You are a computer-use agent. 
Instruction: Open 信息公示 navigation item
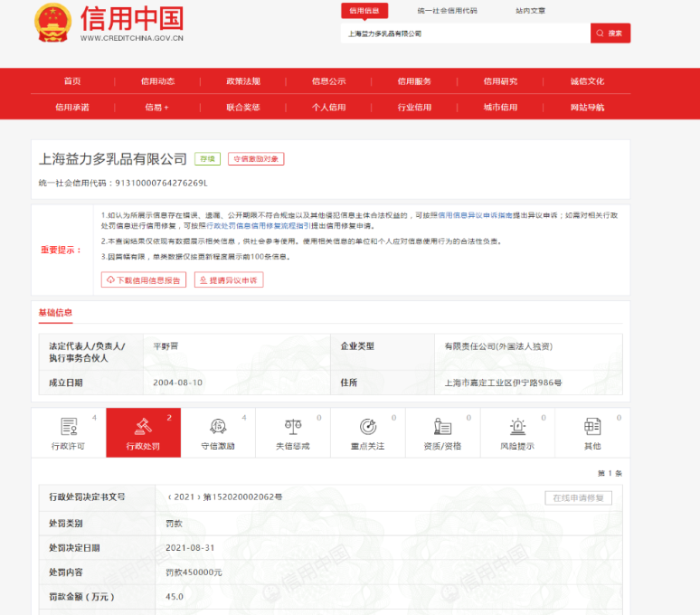(329, 81)
